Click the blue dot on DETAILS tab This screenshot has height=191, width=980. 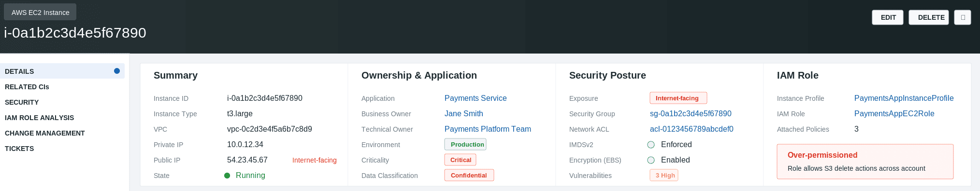point(117,71)
